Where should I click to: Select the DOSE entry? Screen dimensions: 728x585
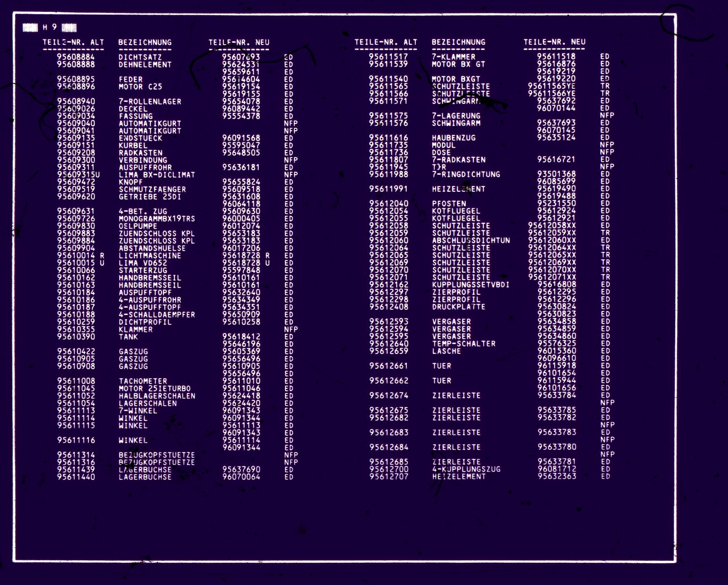(x=441, y=153)
